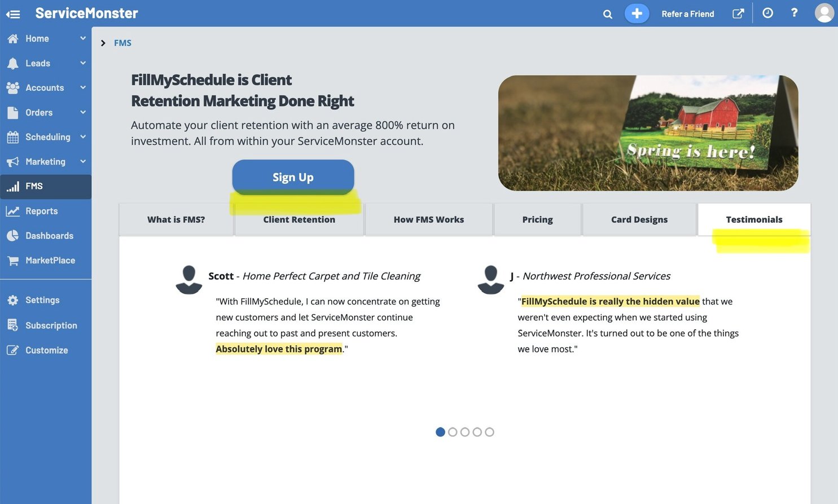Open the user profile avatar
838x504 pixels.
tap(824, 13)
